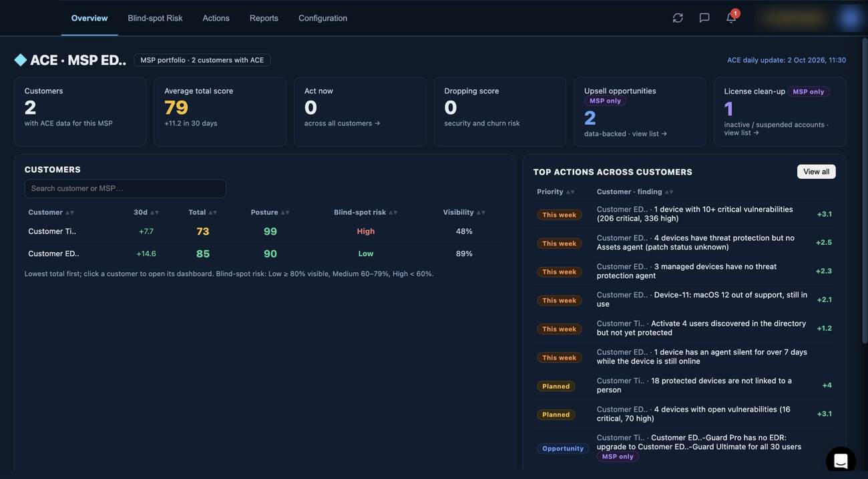Open the Configuration tab
The width and height of the screenshot is (868, 479).
pos(323,18)
